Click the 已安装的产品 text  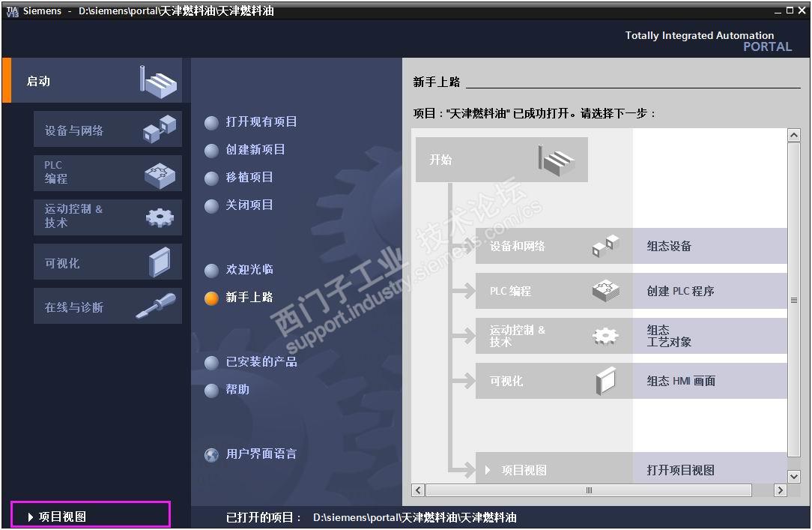tap(261, 361)
